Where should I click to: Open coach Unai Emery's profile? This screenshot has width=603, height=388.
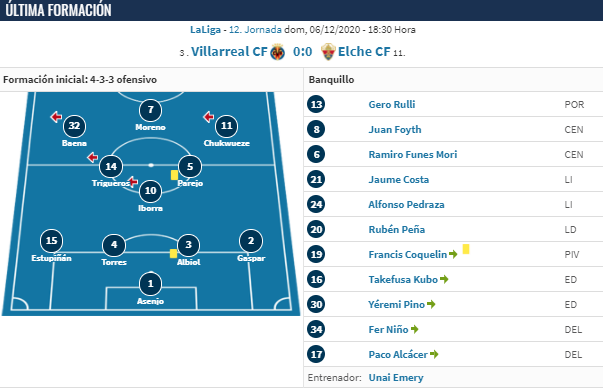tap(396, 378)
